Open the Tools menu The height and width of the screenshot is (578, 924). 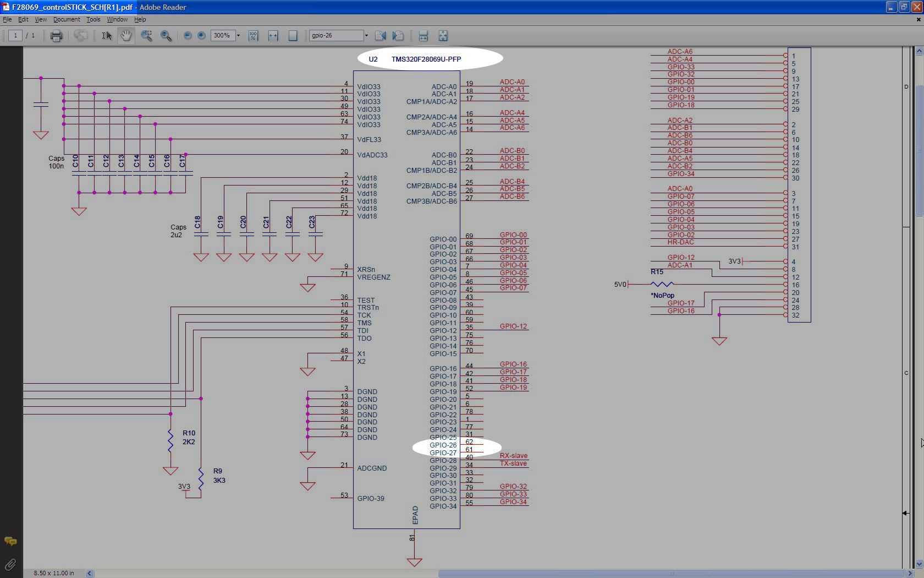tap(93, 19)
